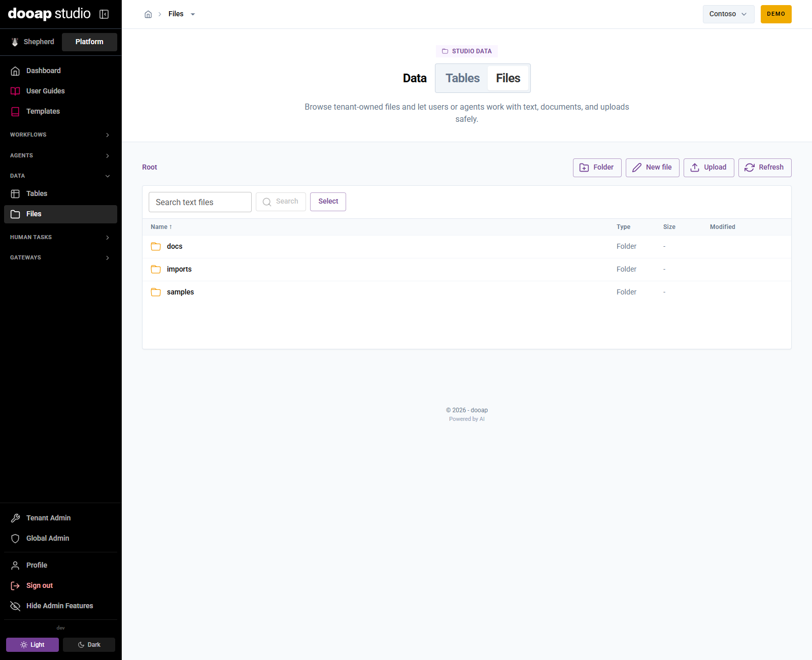
Task: Expand the Workflows section
Action: click(60, 135)
